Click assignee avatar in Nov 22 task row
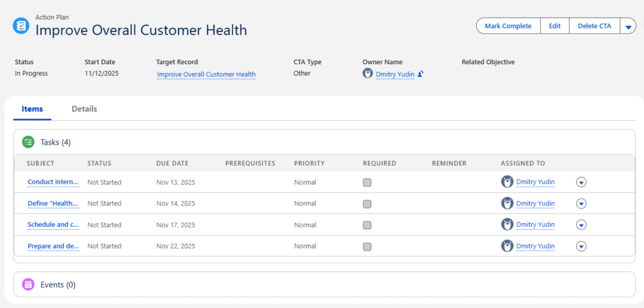This screenshot has height=308, width=644. [x=507, y=246]
